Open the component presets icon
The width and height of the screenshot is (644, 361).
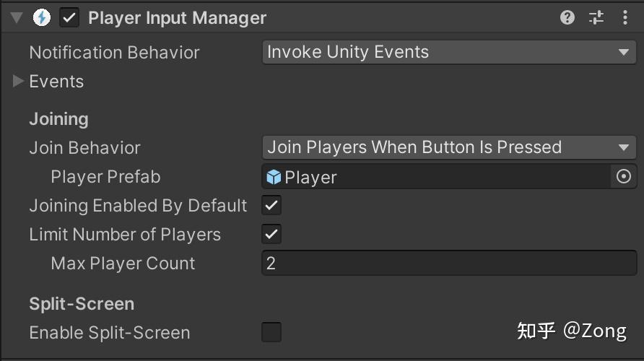[x=596, y=18]
